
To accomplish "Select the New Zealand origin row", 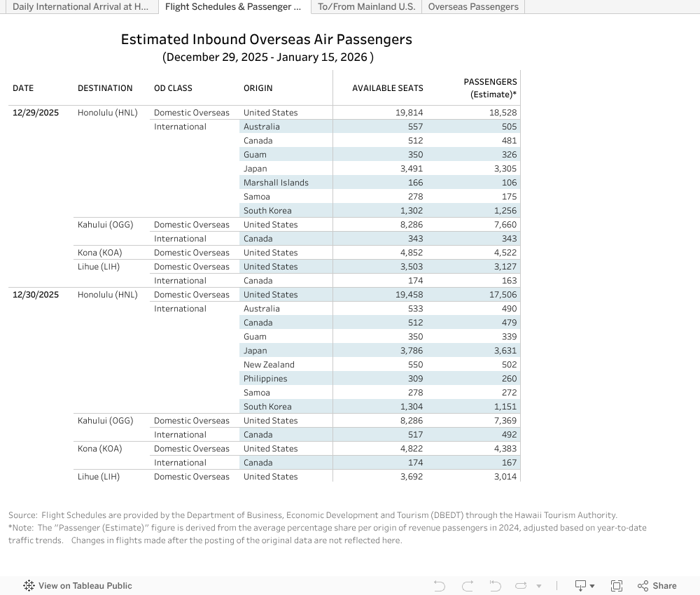I will pyautogui.click(x=269, y=365).
